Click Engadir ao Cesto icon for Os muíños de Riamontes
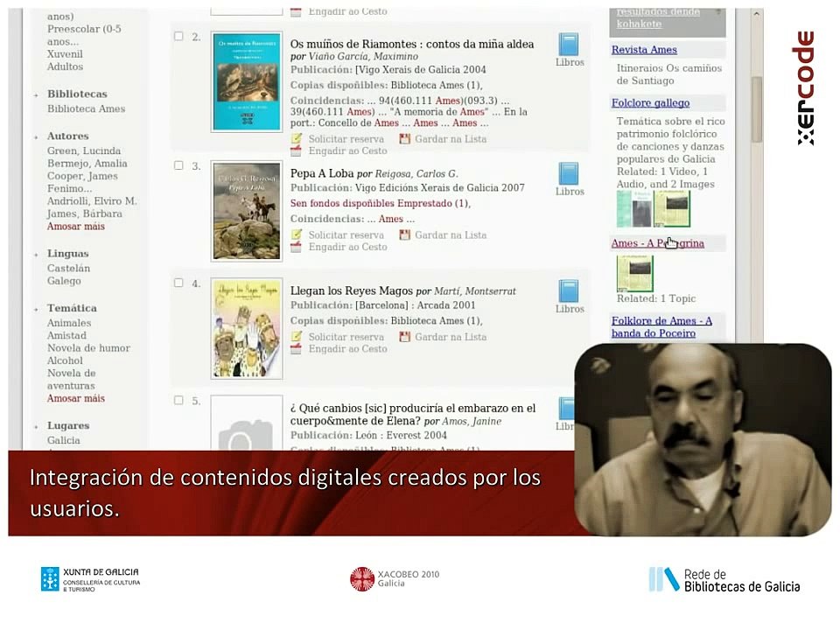Image resolution: width=840 pixels, height=630 pixels. click(x=296, y=150)
